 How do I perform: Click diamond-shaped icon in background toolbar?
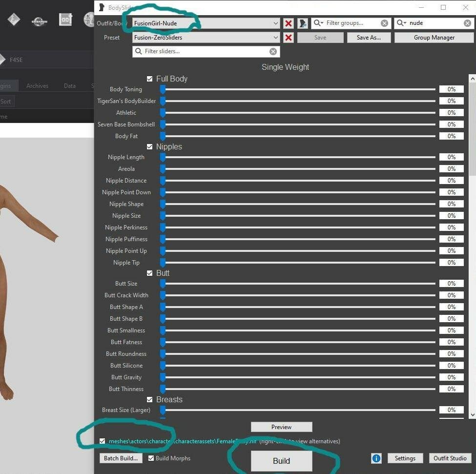tap(14, 20)
